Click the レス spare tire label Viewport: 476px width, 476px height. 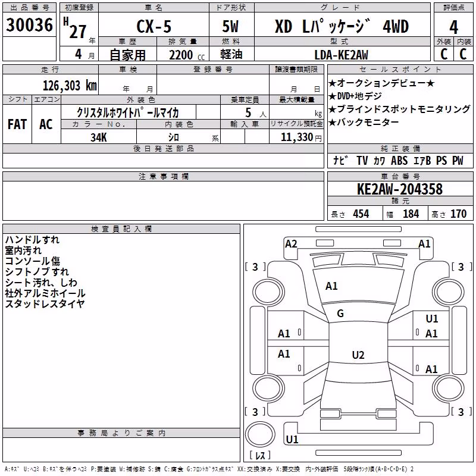[x=260, y=455]
